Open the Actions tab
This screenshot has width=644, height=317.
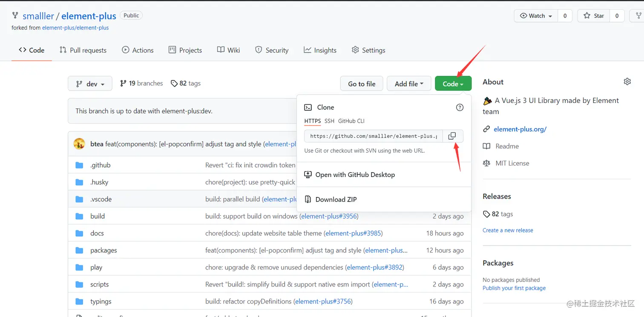[x=138, y=50]
